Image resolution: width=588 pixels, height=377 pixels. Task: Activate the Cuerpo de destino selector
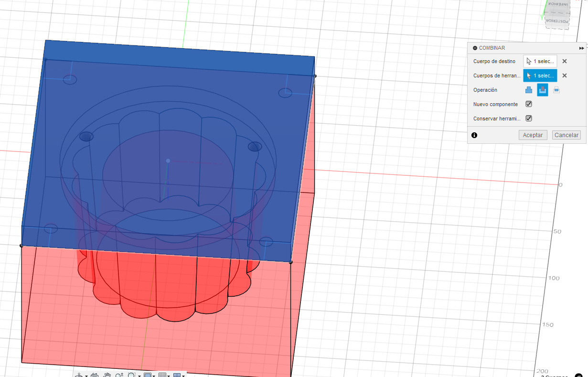coord(540,61)
